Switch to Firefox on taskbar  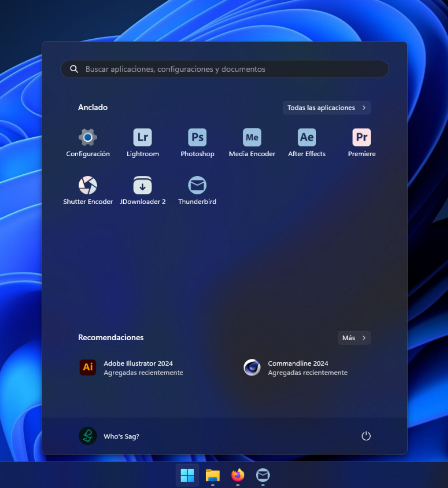coord(238,475)
